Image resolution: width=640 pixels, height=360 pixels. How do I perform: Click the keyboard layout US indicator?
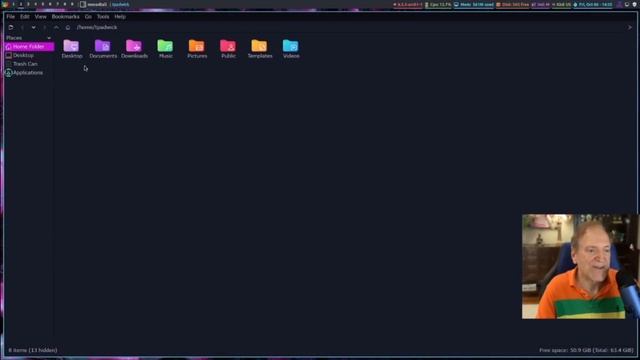(561, 4)
